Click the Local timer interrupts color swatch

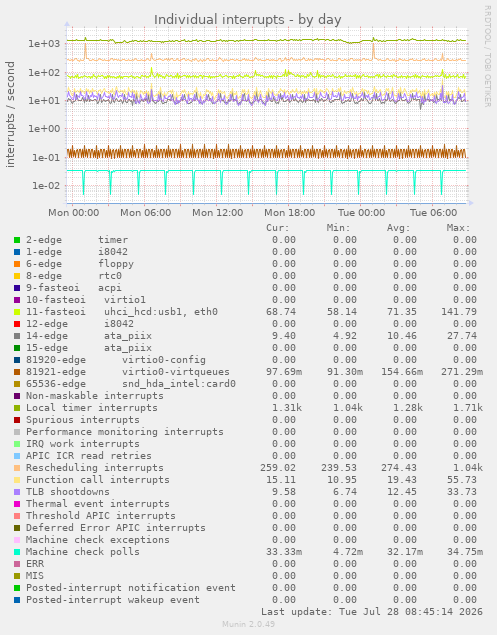point(17,408)
